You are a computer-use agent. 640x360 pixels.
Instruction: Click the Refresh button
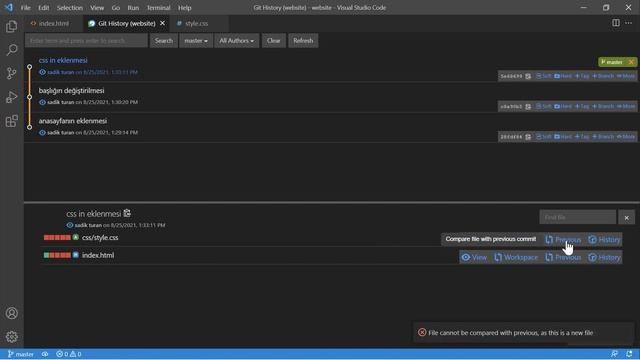[303, 40]
